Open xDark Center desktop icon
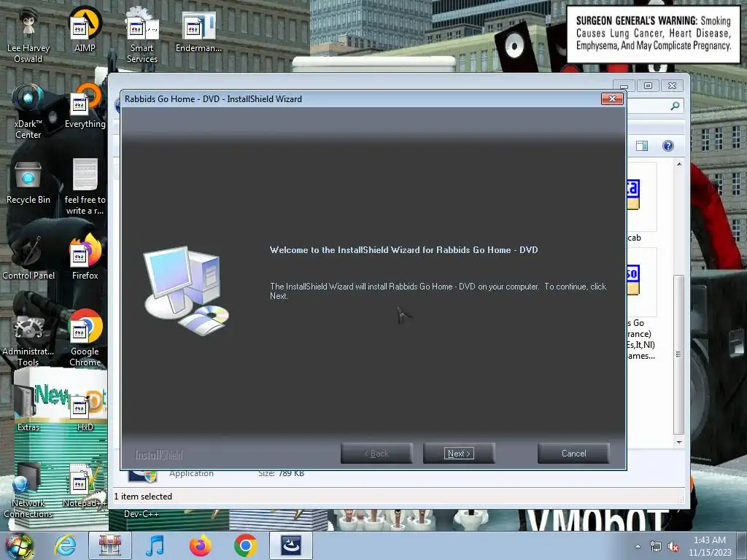Screen dimensions: 747x560 coord(28,112)
